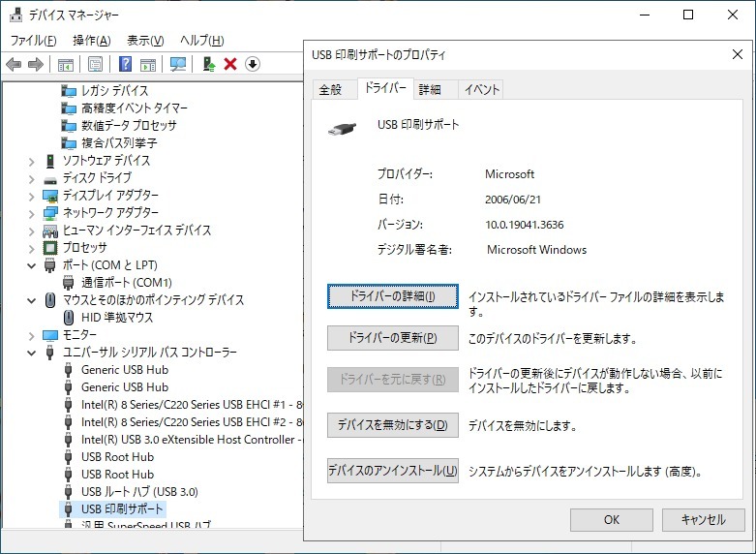This screenshot has height=554, width=756.
Task: Select the 複合バス列挙子 entry
Action: (119, 142)
